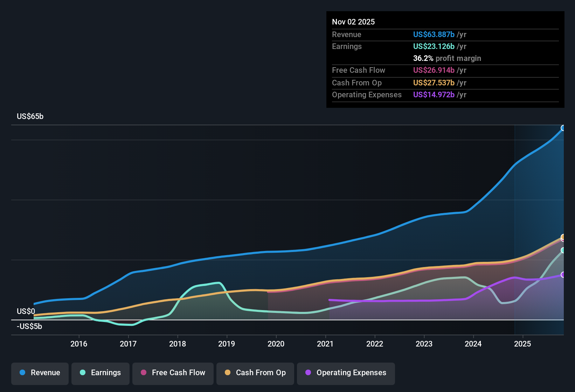The width and height of the screenshot is (575, 392).
Task: Click the 36.2% profit margin text
Action: [x=447, y=58]
